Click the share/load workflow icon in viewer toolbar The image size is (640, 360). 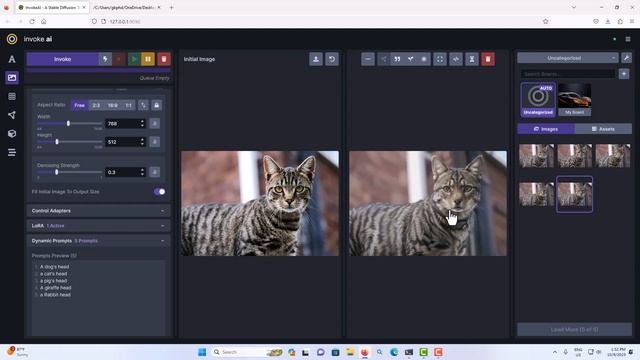(x=384, y=59)
